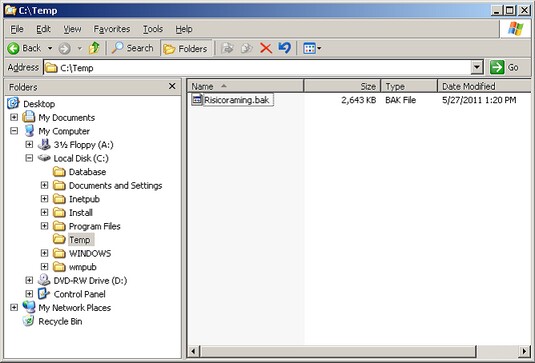Click the Move To toolbar icon
This screenshot has height=363, width=535.
[x=227, y=48]
